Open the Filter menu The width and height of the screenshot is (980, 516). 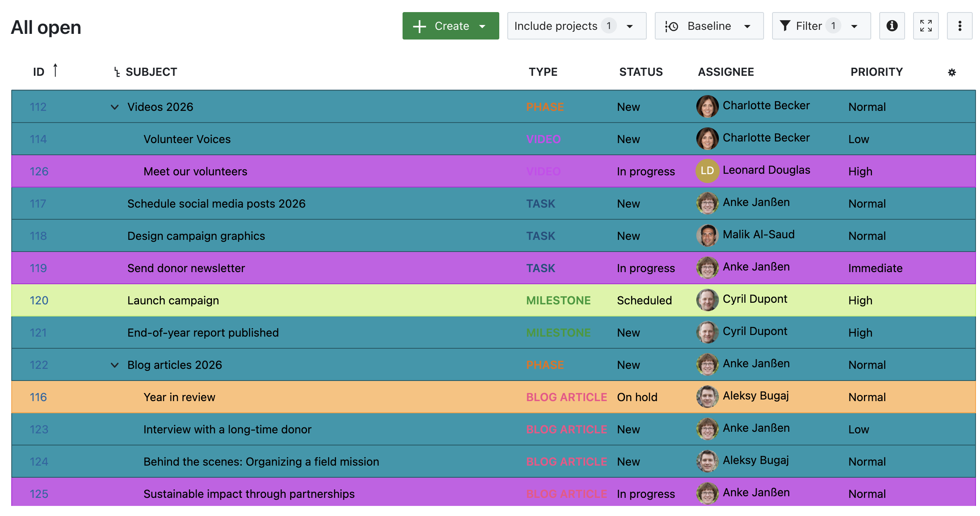(854, 26)
